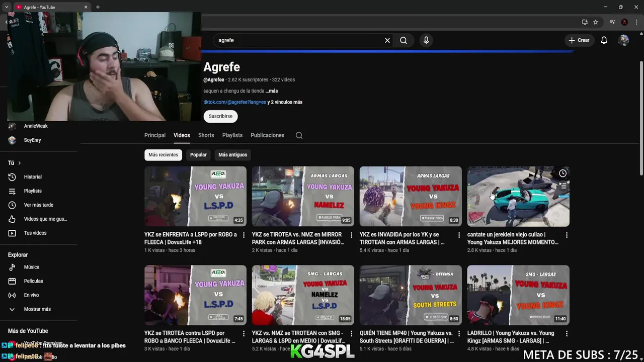Play the Young Yakuza vs L.S.P.D 7:45 thumbnail
Screen dimensions: 644x362
(195, 295)
